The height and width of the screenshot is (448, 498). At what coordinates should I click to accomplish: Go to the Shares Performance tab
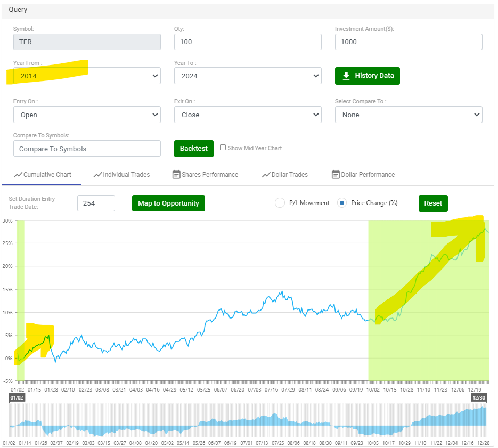(x=205, y=175)
